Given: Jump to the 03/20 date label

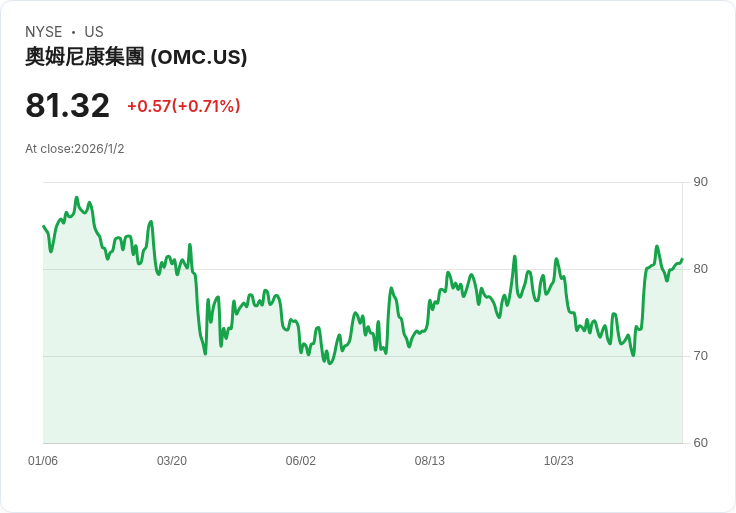Looking at the screenshot, I should [x=172, y=461].
